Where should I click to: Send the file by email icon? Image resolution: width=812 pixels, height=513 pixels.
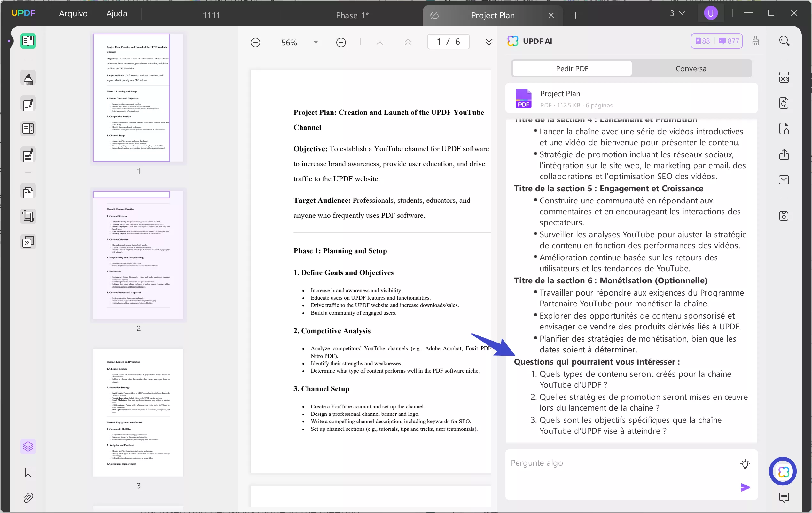[784, 180]
